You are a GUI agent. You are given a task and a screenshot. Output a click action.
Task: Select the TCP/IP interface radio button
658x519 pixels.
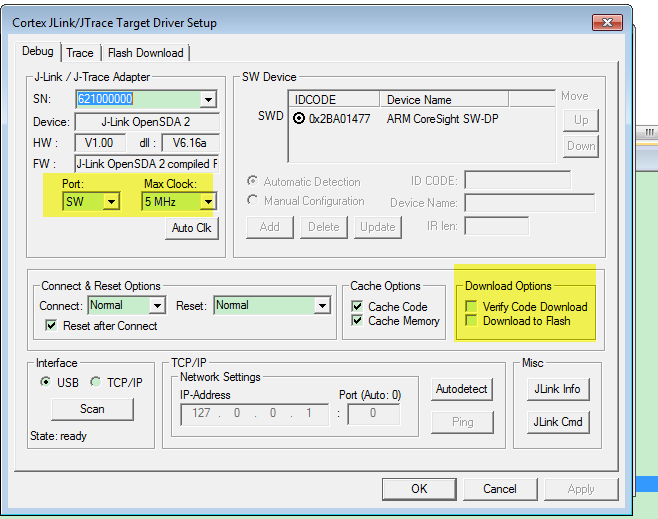tap(96, 382)
